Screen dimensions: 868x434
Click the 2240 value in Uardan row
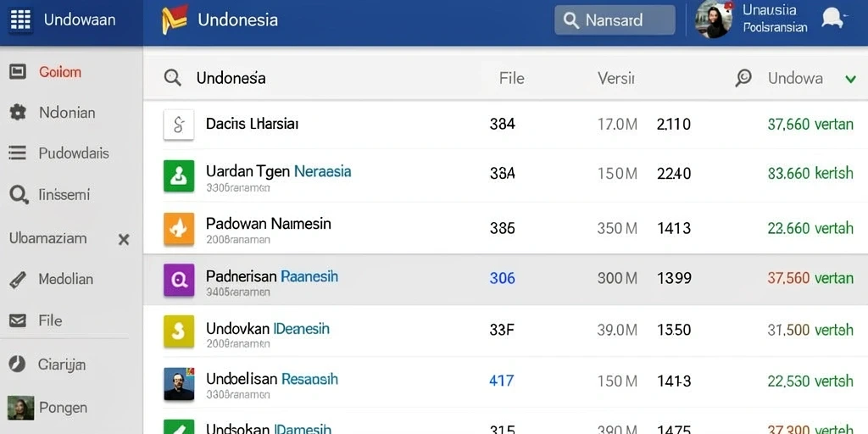[x=674, y=173]
